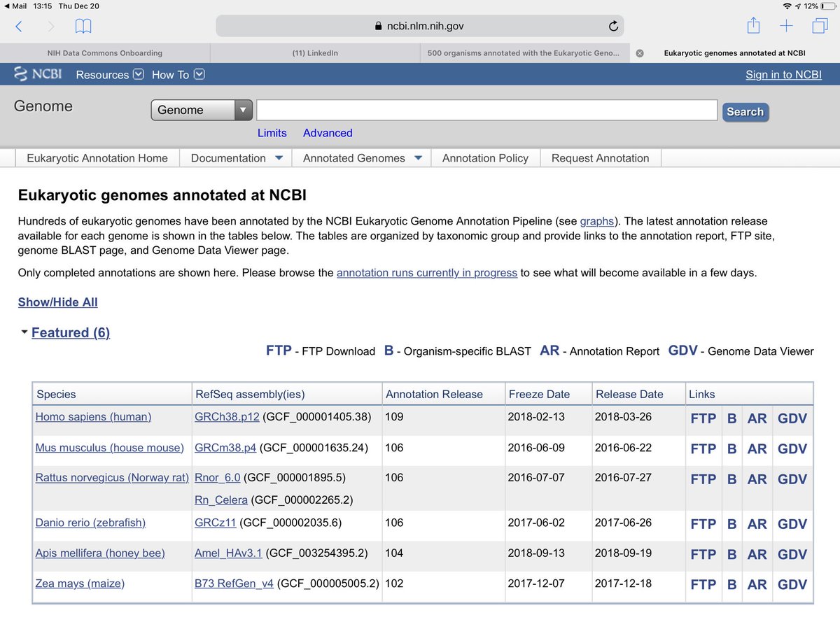The height and width of the screenshot is (629, 840).
Task: Click the Genome page title
Action: point(43,106)
